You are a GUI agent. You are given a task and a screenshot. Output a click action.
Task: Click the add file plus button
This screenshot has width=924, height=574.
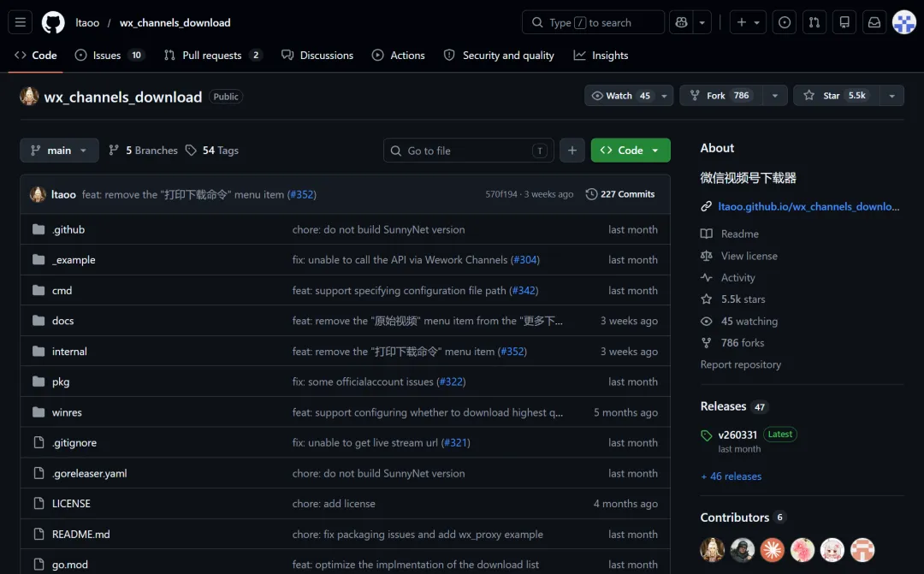point(572,151)
